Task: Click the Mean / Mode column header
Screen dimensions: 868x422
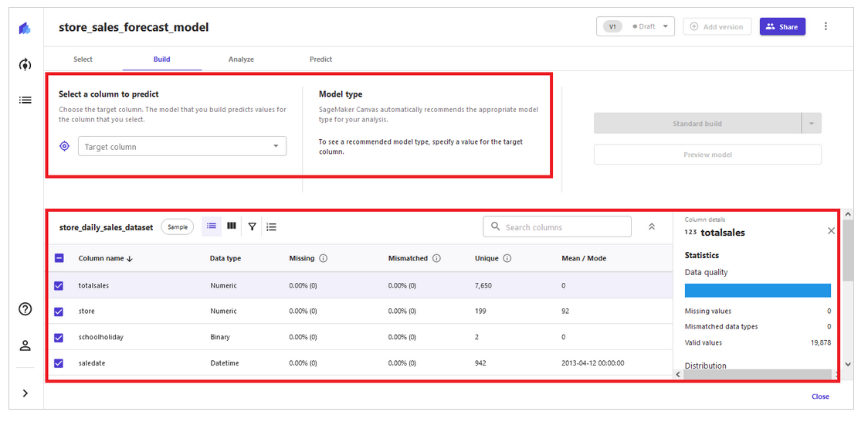Action: pyautogui.click(x=584, y=258)
